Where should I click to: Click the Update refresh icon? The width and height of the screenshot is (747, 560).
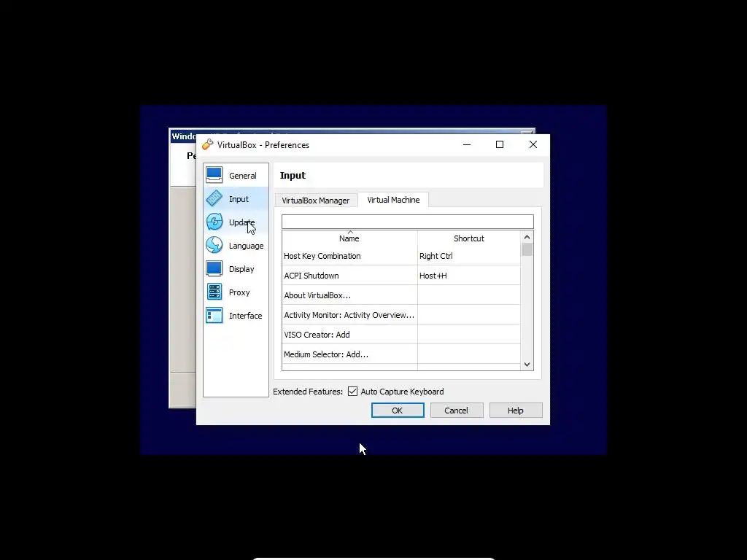click(214, 222)
